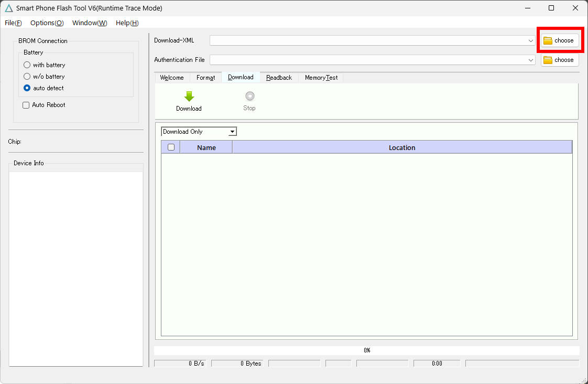Click the 0% progress bar

(367, 350)
